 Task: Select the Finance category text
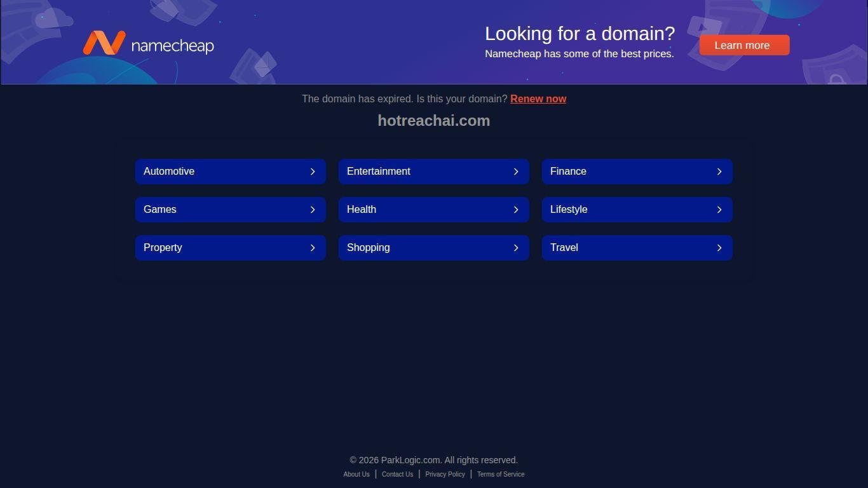pos(568,172)
